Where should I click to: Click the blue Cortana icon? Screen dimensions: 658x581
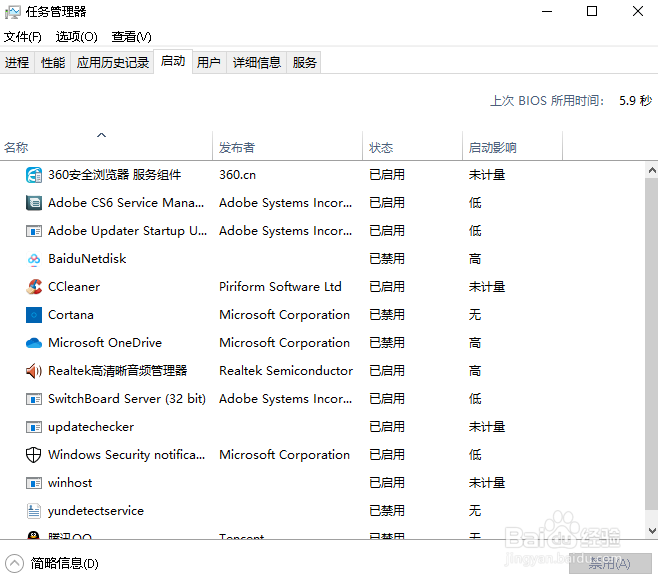[x=34, y=315]
